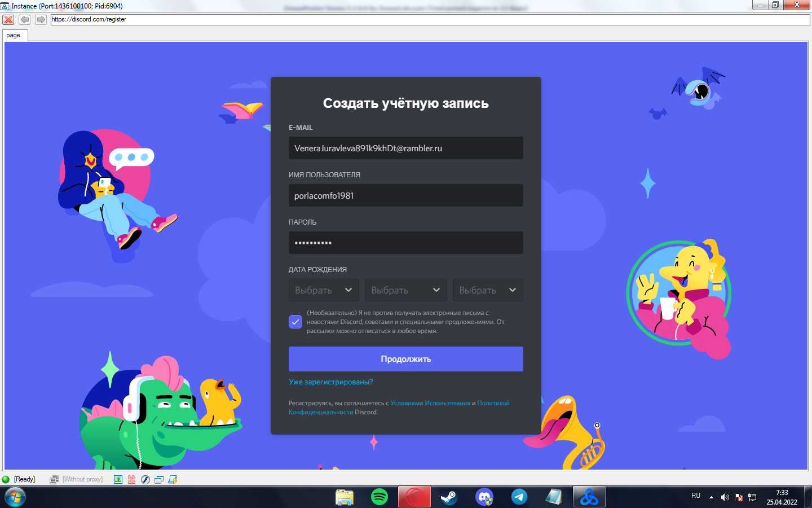Go back with the left arrow button
The width and height of the screenshot is (812, 508).
pyautogui.click(x=24, y=20)
